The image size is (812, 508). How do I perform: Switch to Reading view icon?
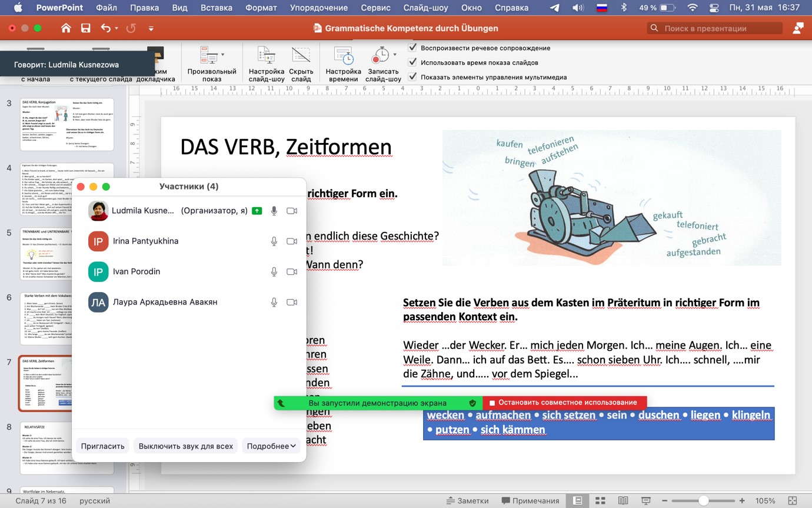click(x=623, y=500)
